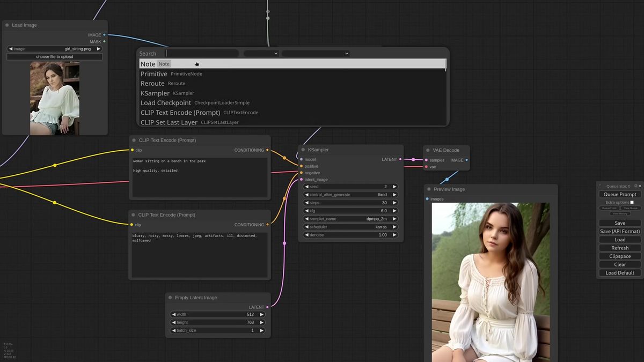This screenshot has width=644, height=362.
Task: Open Clipspace
Action: [620, 256]
